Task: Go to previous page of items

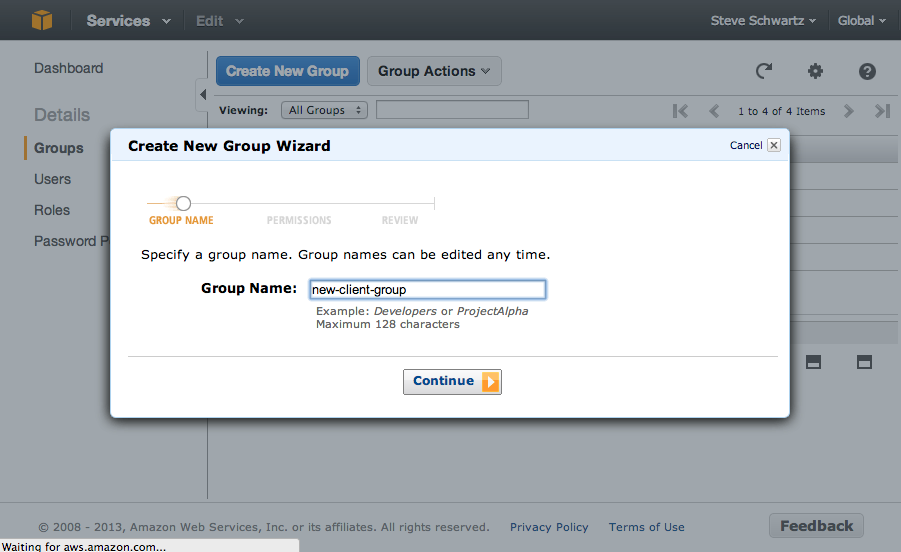Action: tap(714, 111)
